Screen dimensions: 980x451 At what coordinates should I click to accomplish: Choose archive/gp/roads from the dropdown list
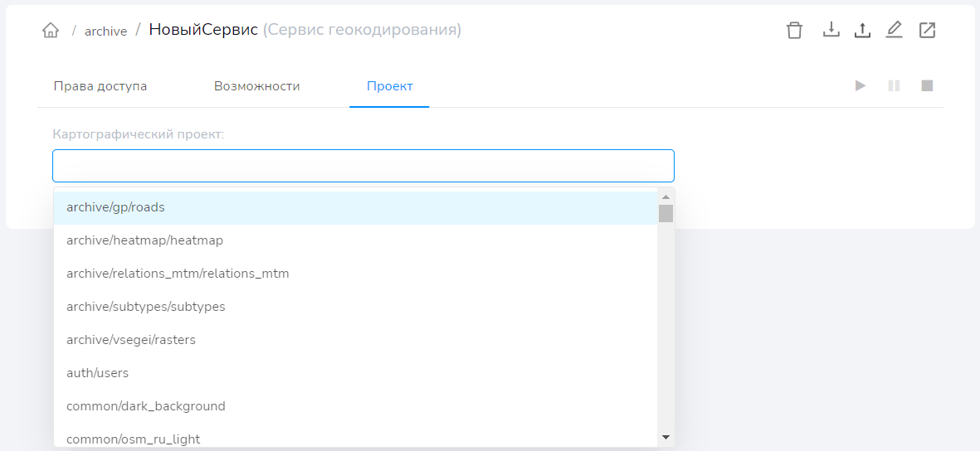tap(115, 207)
